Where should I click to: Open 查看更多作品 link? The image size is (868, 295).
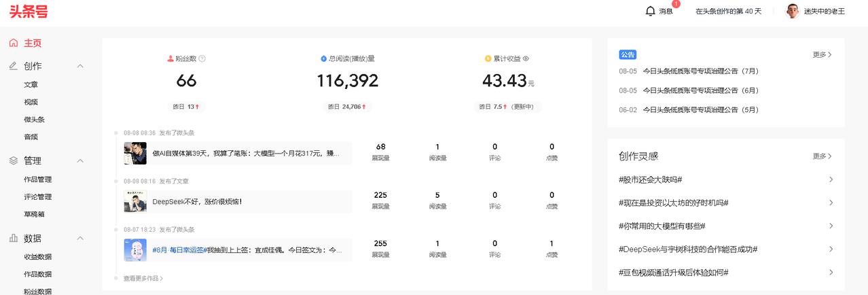point(143,278)
